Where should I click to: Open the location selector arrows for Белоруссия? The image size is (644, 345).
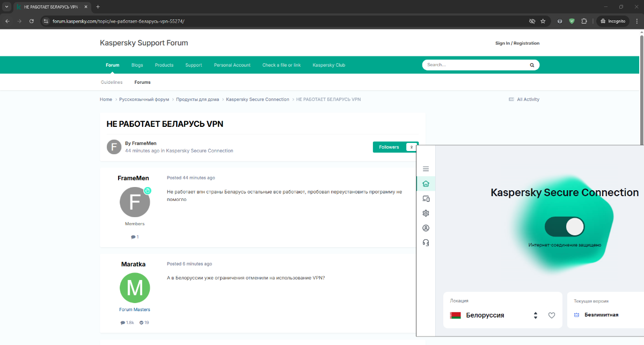tap(536, 315)
